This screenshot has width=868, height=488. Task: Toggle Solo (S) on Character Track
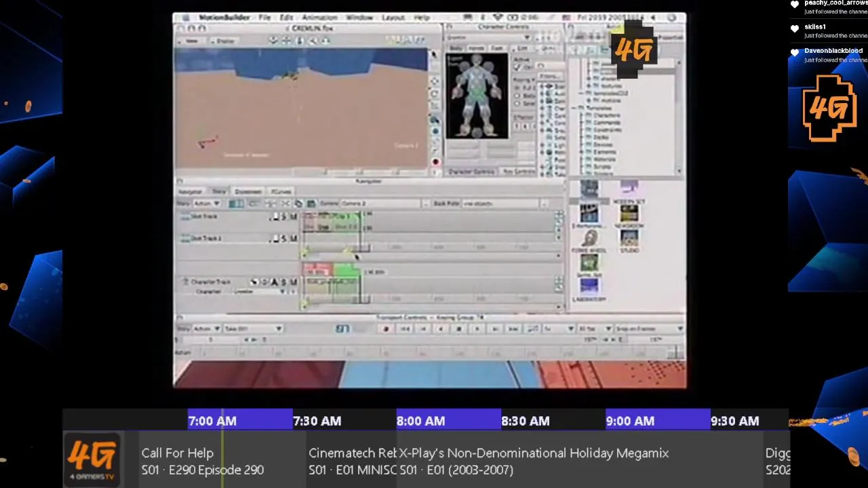point(283,282)
